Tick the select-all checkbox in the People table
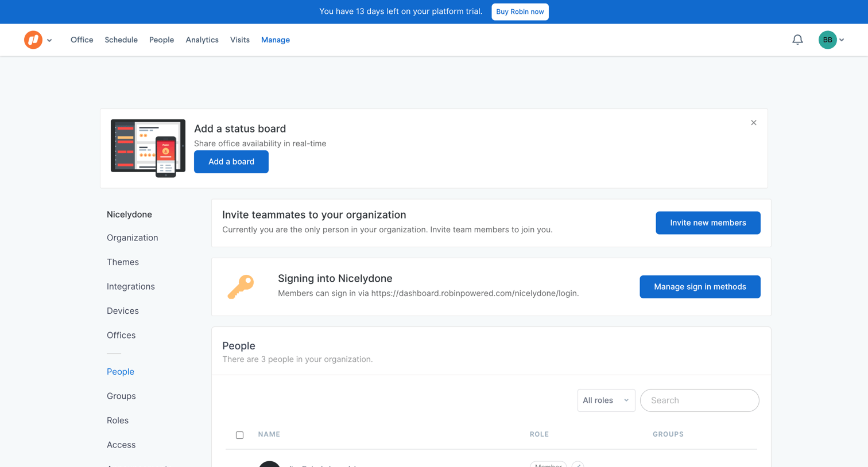Image resolution: width=868 pixels, height=467 pixels. click(239, 435)
